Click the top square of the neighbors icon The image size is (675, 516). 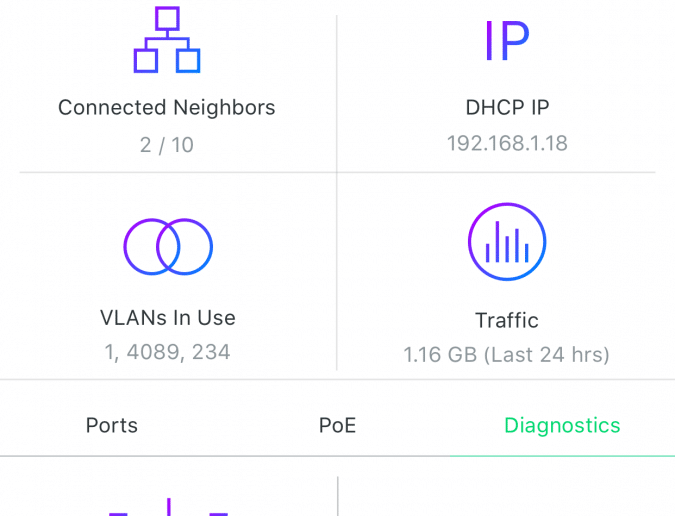167,19
